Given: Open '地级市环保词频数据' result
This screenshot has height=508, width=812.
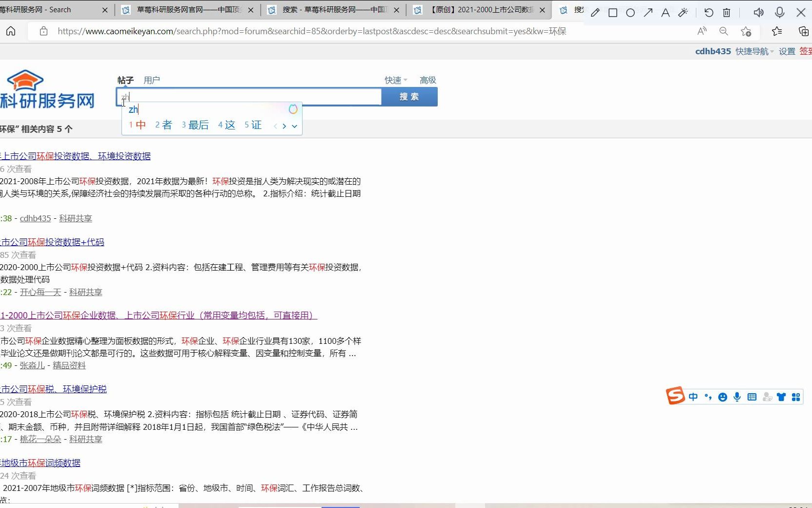Looking at the screenshot, I should pos(41,463).
